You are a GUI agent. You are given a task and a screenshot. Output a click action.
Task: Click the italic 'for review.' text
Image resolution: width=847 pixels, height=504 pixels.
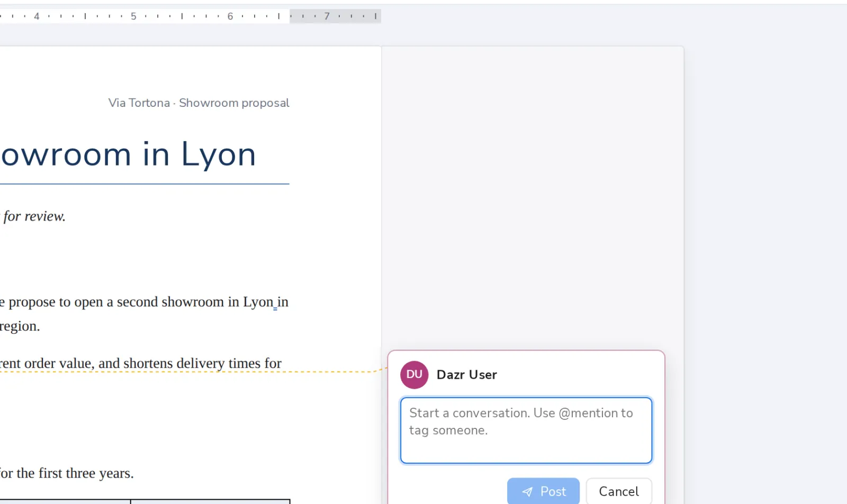tap(34, 216)
